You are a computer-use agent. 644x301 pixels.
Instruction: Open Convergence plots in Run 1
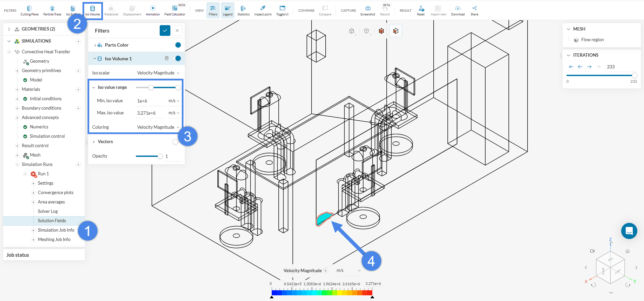(55, 192)
